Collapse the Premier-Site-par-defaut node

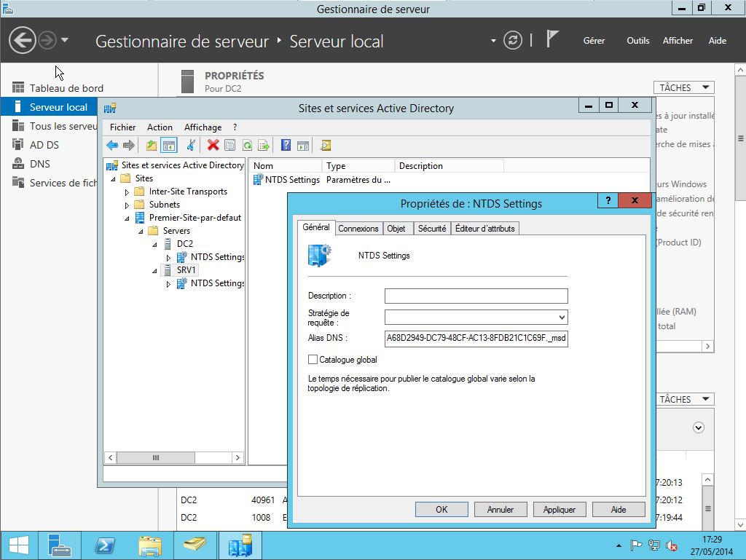127,218
